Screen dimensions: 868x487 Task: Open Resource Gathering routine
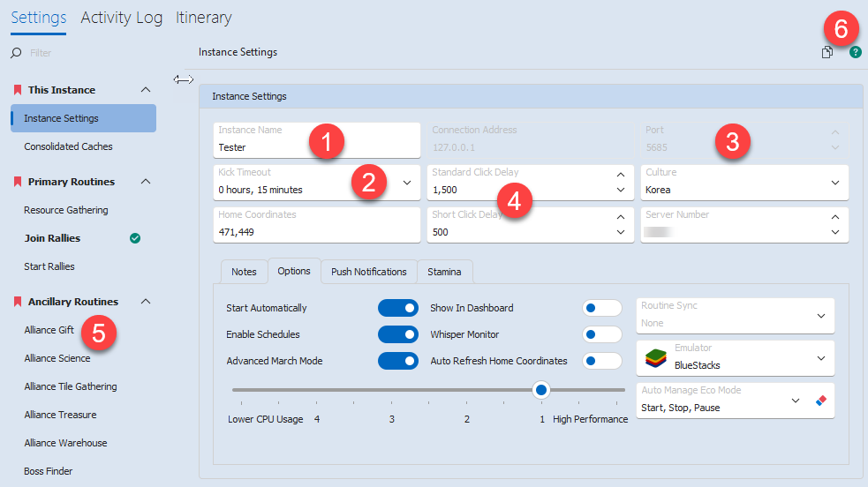pos(66,210)
